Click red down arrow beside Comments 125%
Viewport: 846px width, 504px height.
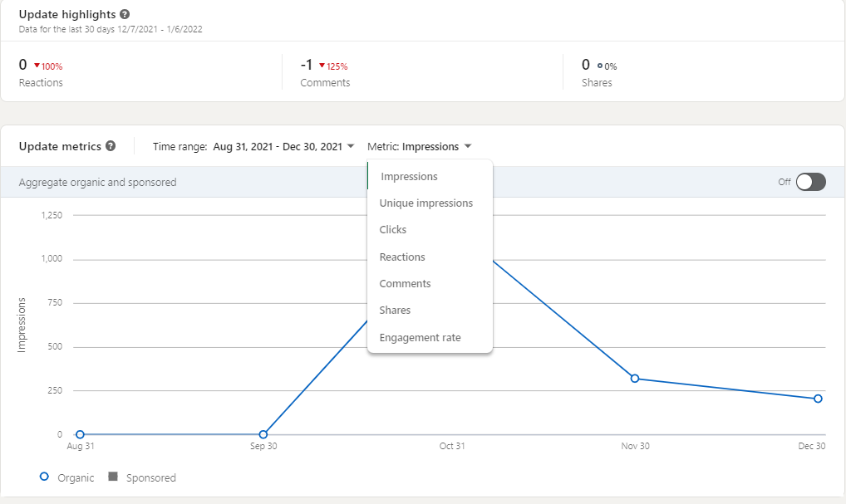pyautogui.click(x=322, y=66)
